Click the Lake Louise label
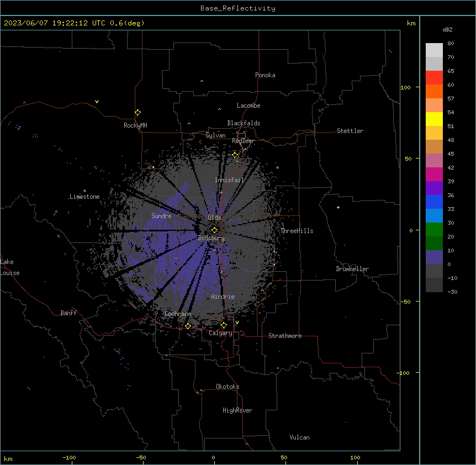Viewport: 476px width, 465px height. [x=10, y=267]
